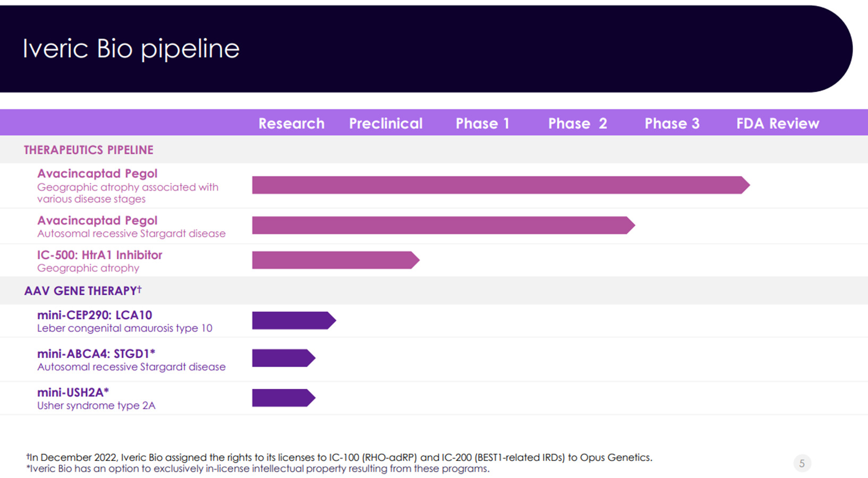Viewport: 868px width, 478px height.
Task: Click Avacincaptad Pegol geographic atrophy progress bar
Action: (x=499, y=185)
